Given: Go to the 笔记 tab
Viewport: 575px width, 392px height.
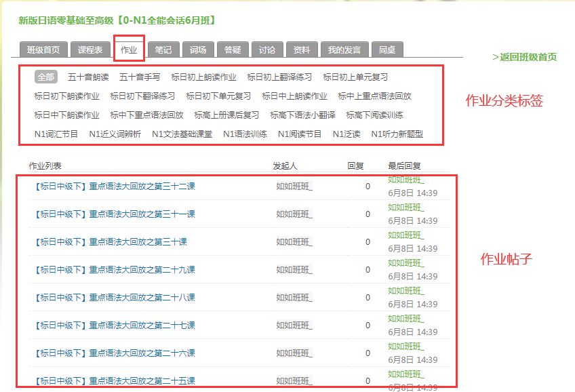Looking at the screenshot, I should pos(163,50).
